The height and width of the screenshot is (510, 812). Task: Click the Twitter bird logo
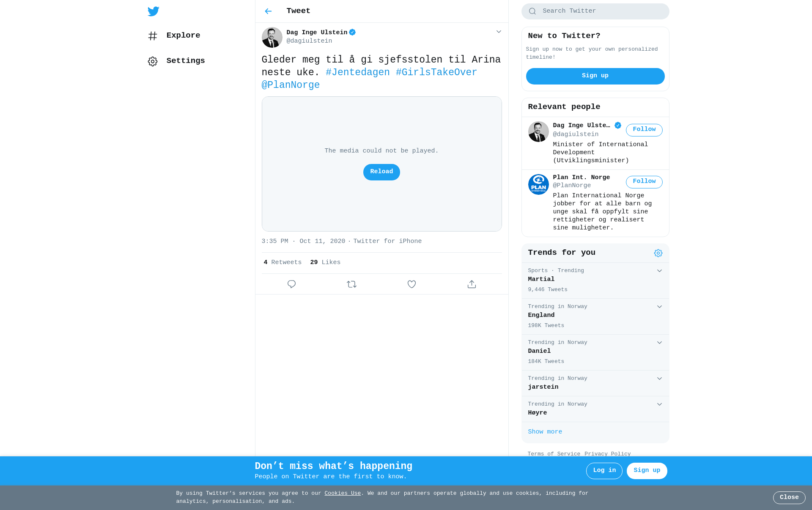tap(153, 11)
